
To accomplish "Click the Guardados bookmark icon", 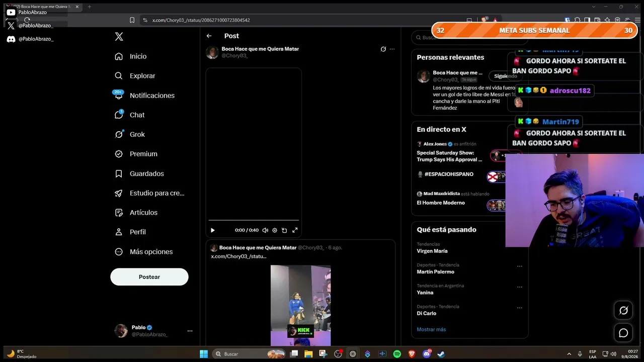I will [119, 173].
